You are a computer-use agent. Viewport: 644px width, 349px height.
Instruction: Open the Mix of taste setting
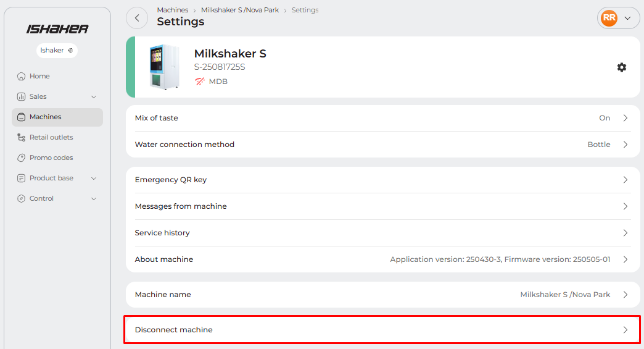(x=382, y=118)
